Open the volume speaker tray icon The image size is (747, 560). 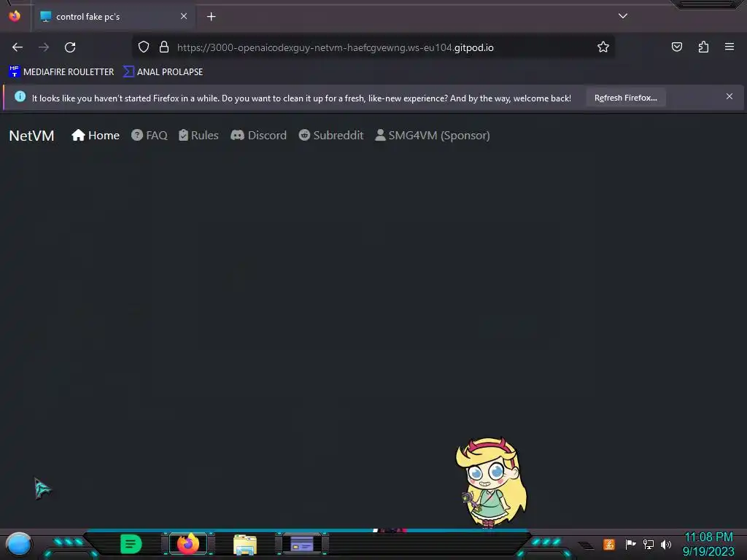[x=666, y=544]
